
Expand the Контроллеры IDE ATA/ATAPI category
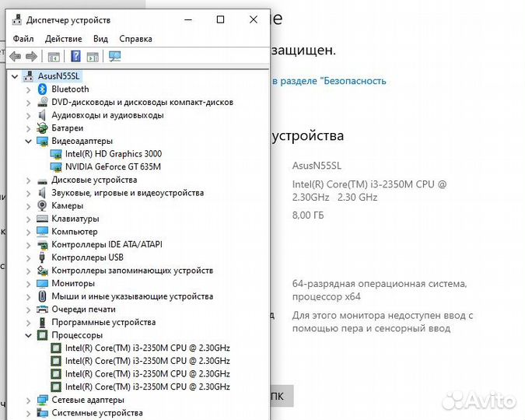tap(29, 245)
